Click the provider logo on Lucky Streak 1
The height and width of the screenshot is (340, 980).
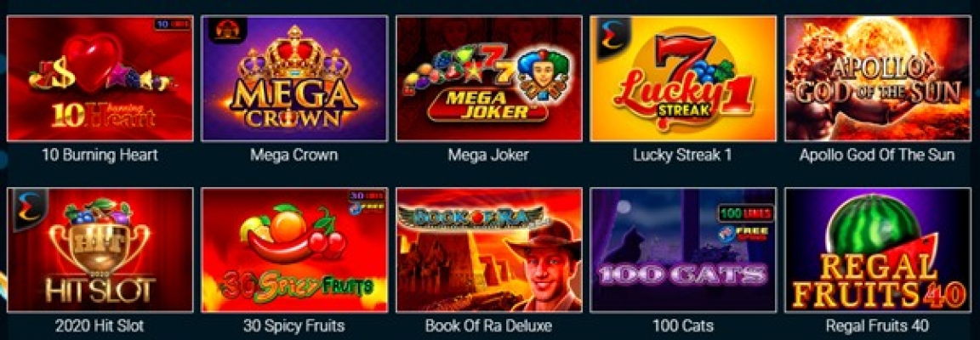pos(607,36)
